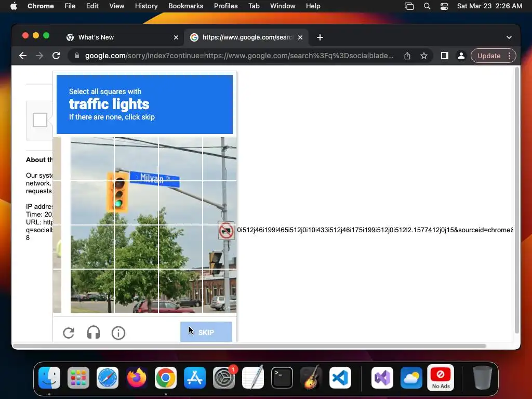Click the Chrome icon in the Dock
The width and height of the screenshot is (532, 399).
click(166, 378)
